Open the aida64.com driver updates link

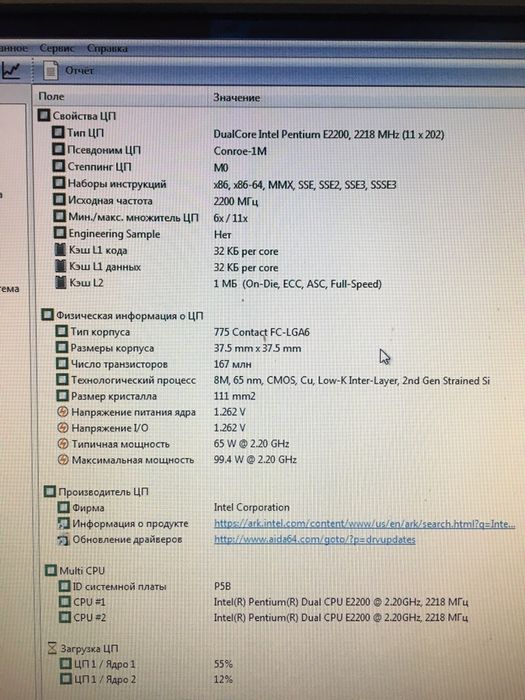tap(315, 539)
